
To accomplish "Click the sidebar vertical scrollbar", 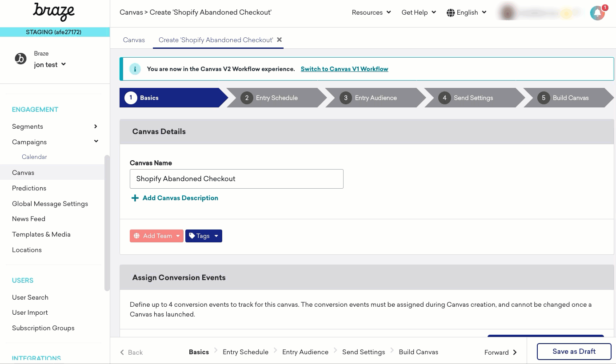I will (x=107, y=223).
